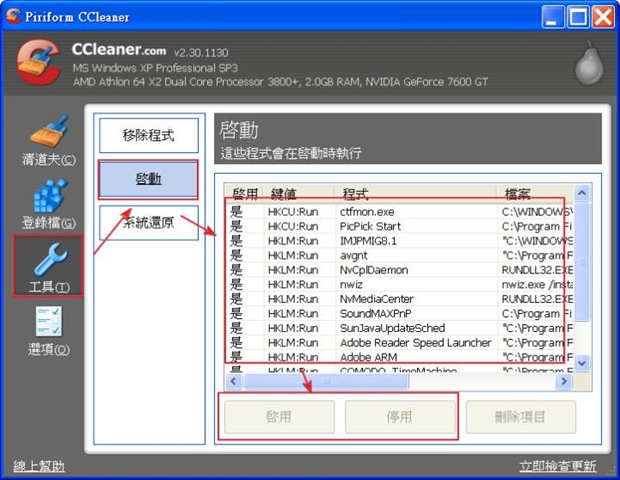
Task: Switch to the 移除程式 tab
Action: point(149,135)
